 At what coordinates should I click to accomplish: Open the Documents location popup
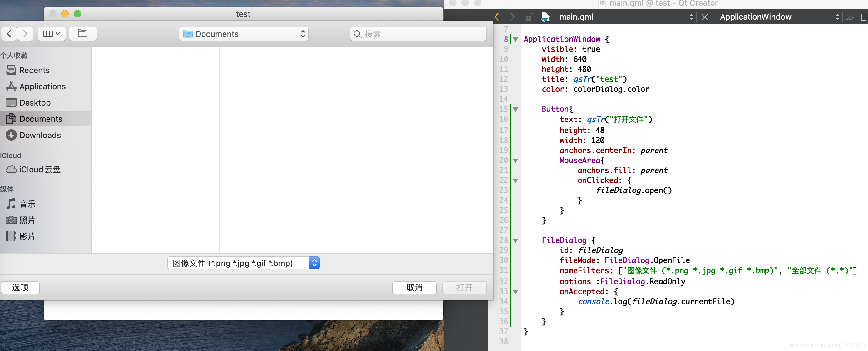click(x=244, y=34)
